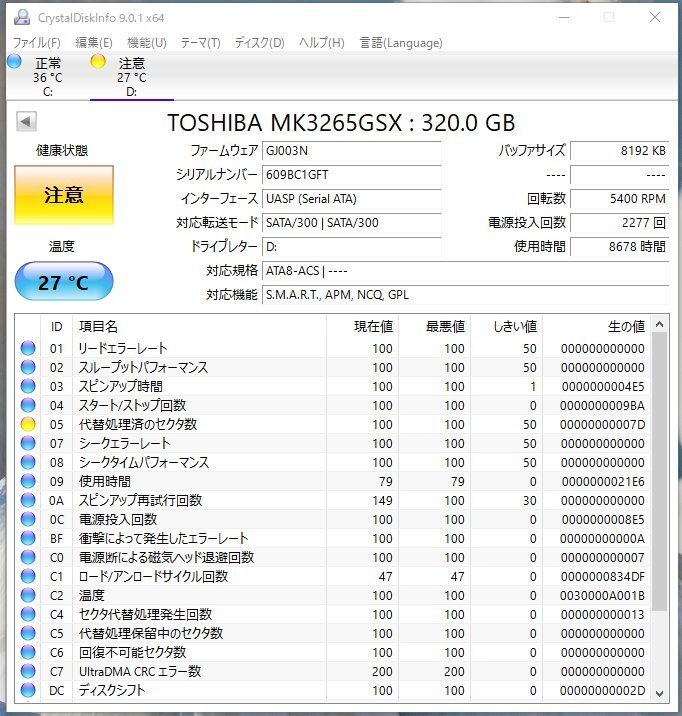Click the blue status icon for ID 08

[x=28, y=462]
